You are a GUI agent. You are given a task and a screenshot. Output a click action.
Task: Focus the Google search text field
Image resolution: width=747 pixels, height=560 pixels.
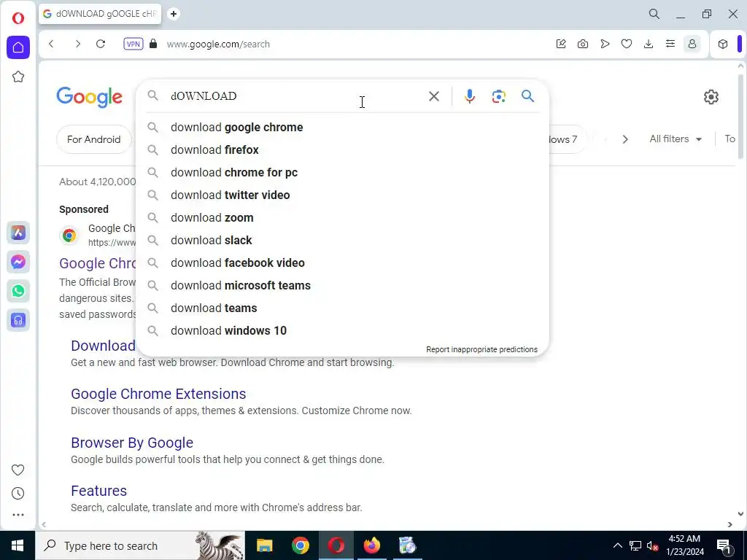(295, 96)
